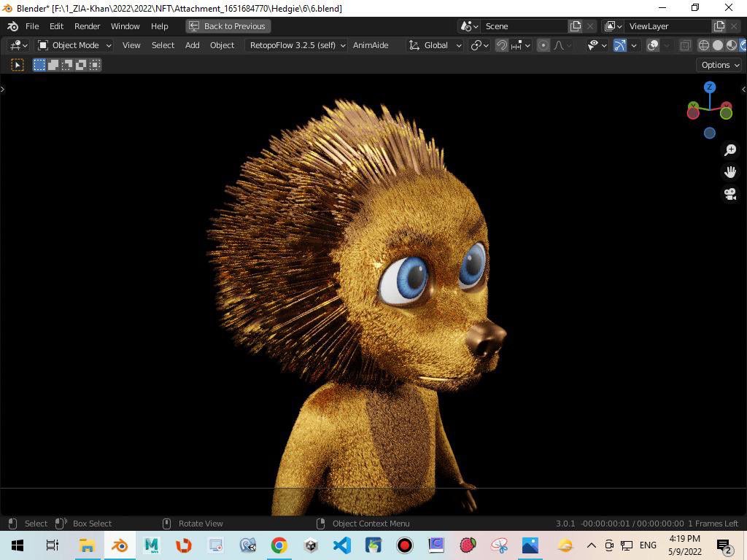This screenshot has width=747, height=560.
Task: Open the viewport Add menu
Action: point(193,45)
